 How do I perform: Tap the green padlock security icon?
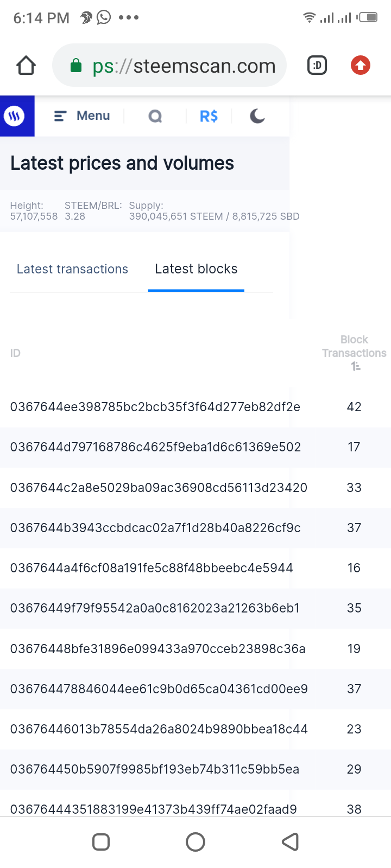[76, 66]
